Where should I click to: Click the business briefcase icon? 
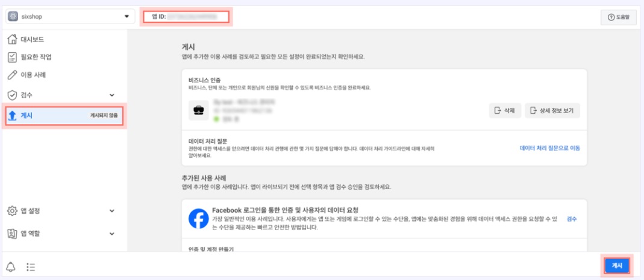pyautogui.click(x=199, y=110)
